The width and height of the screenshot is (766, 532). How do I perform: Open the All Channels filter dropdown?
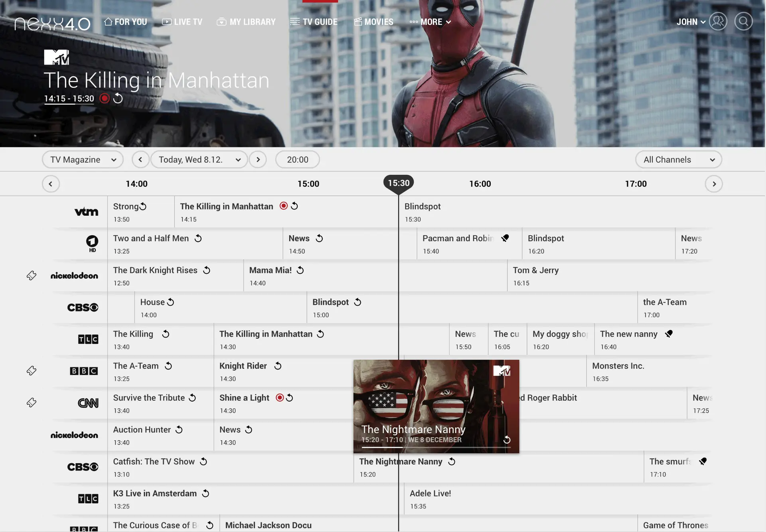[679, 160]
